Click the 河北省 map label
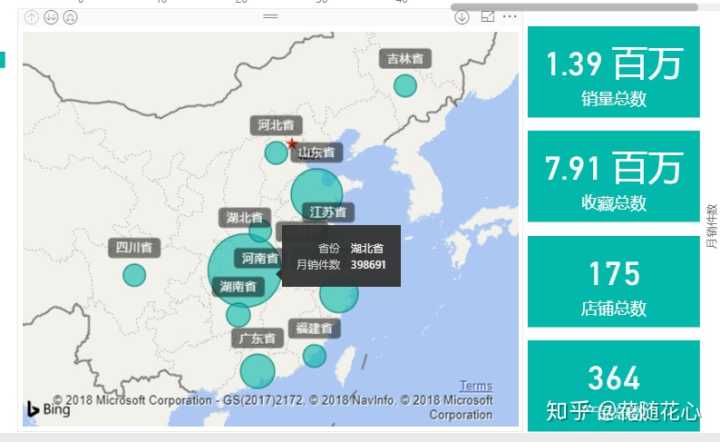Screen dimensions: 720x442 tap(276, 125)
